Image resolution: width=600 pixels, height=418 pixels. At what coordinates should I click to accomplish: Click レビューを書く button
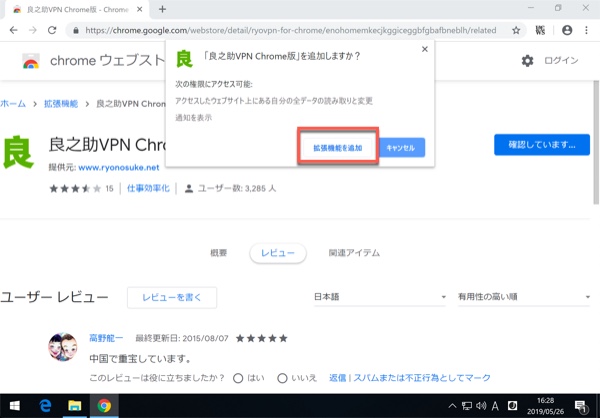[172, 297]
